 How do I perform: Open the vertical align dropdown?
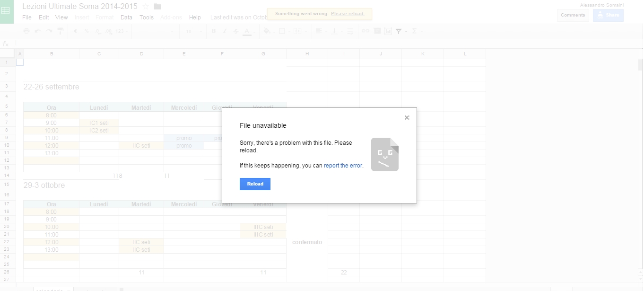(335, 31)
